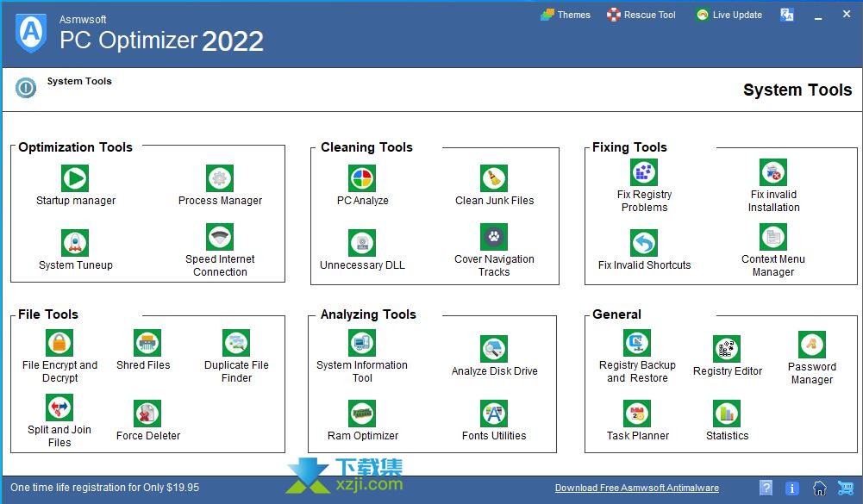Click the Unnecessary DLL label
The image size is (863, 504).
(362, 264)
